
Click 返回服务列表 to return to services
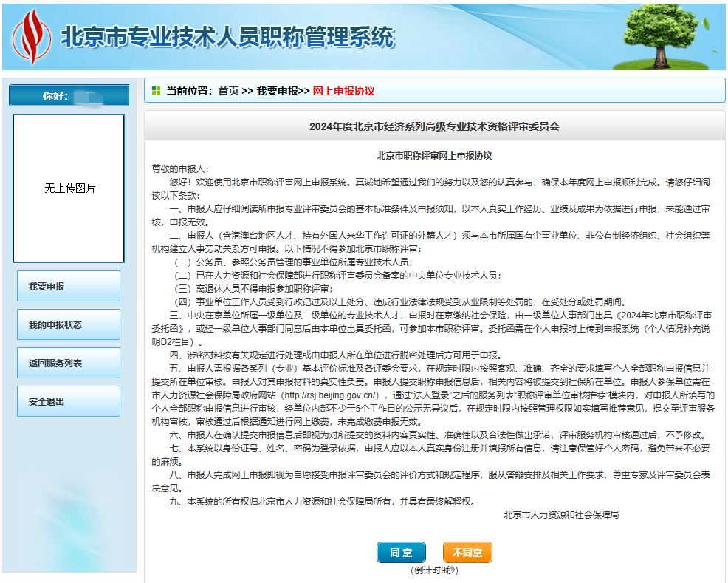(x=68, y=362)
